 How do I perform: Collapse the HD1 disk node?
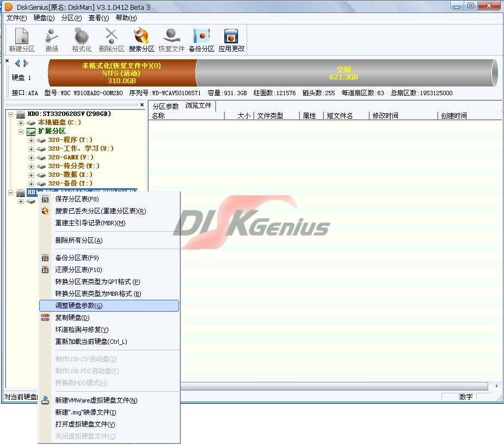coord(10,193)
